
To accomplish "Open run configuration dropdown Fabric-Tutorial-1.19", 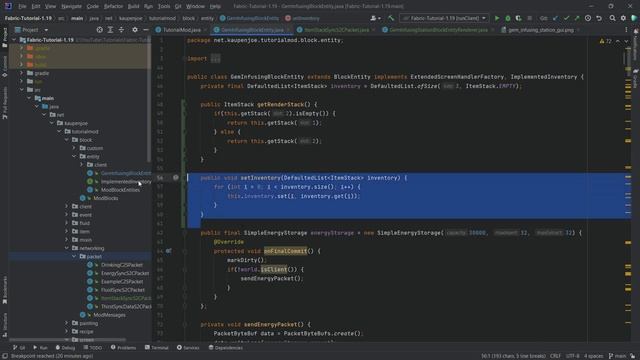I will tap(444, 18).
